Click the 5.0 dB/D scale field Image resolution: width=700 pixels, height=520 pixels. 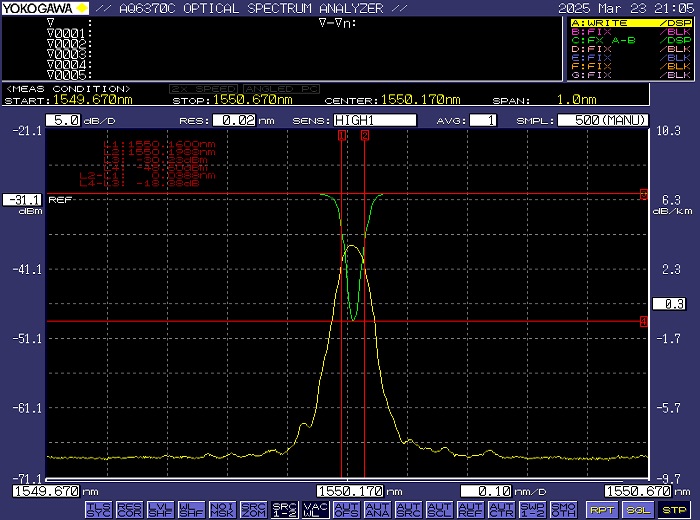click(x=63, y=120)
